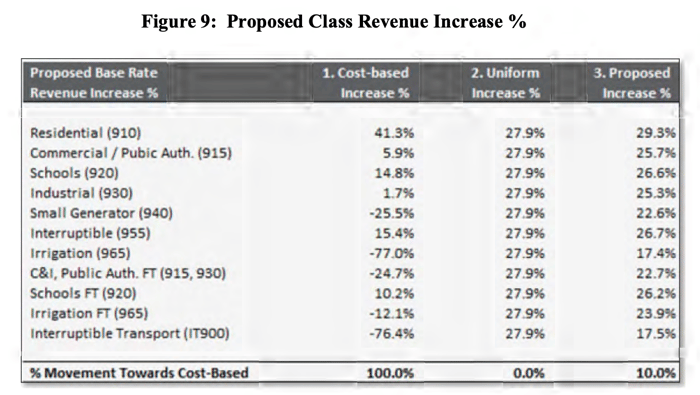The width and height of the screenshot is (700, 395).
Task: Click the 25.3% proposed increase for Industrial
Action: [x=656, y=193]
